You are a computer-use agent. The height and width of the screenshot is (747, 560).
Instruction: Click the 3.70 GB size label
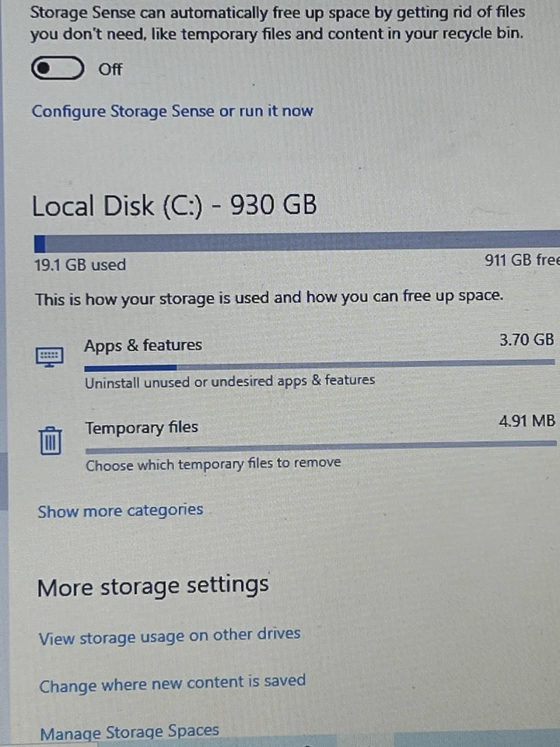[526, 339]
